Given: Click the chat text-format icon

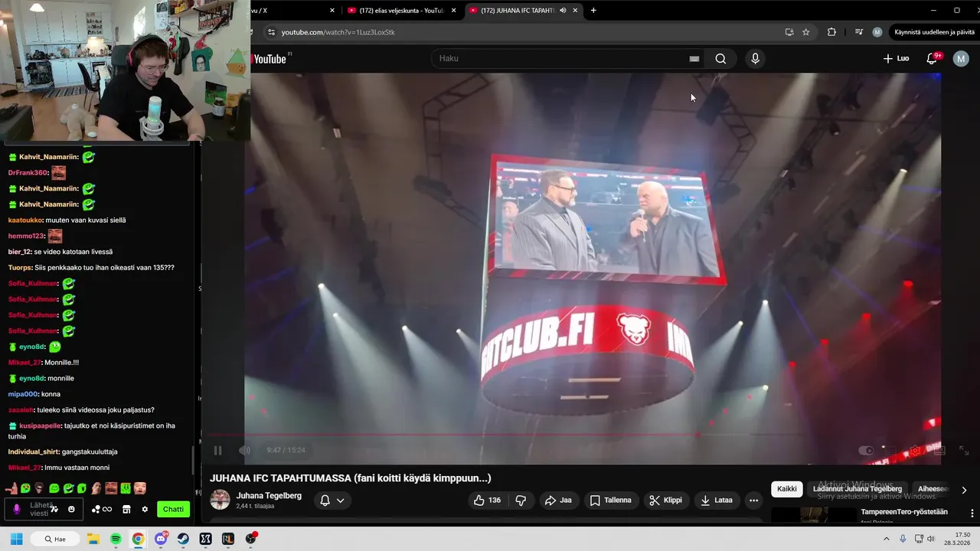Looking at the screenshot, I should pyautogui.click(x=55, y=510).
